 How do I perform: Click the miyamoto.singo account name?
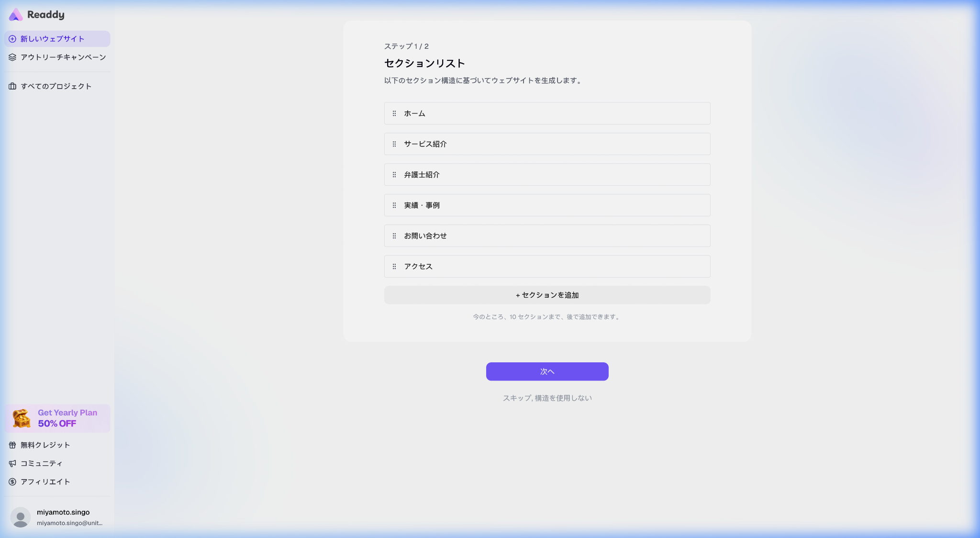click(x=63, y=512)
